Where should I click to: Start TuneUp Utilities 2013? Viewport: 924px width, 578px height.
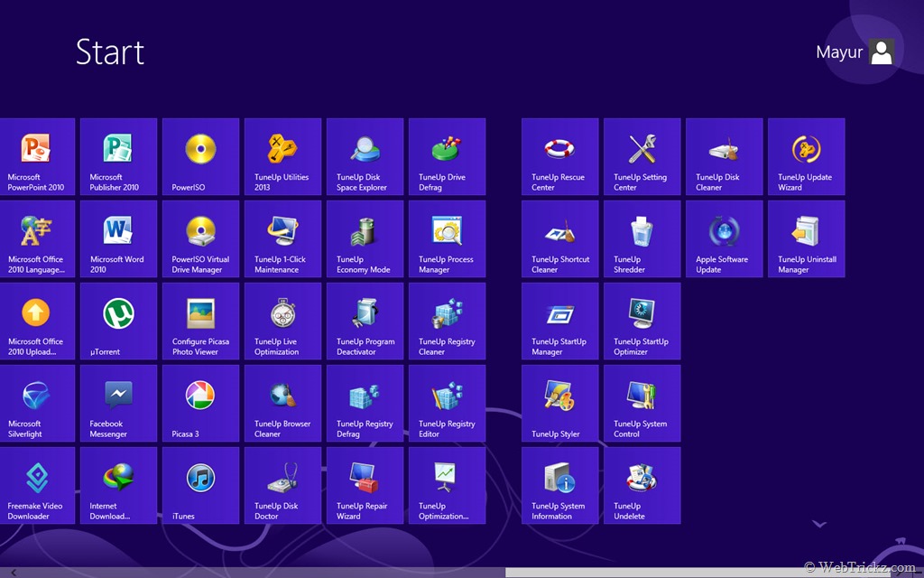click(282, 156)
